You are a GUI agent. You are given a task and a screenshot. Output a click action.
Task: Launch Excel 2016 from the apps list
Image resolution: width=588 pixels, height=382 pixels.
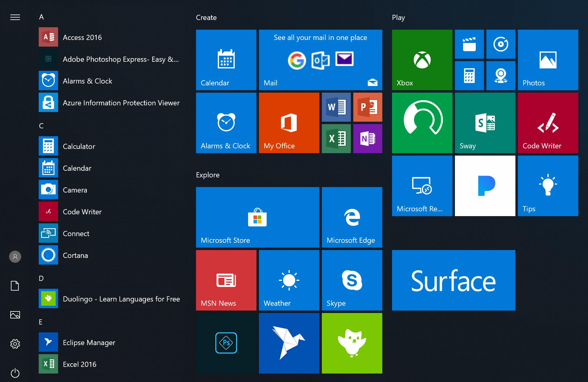point(79,364)
